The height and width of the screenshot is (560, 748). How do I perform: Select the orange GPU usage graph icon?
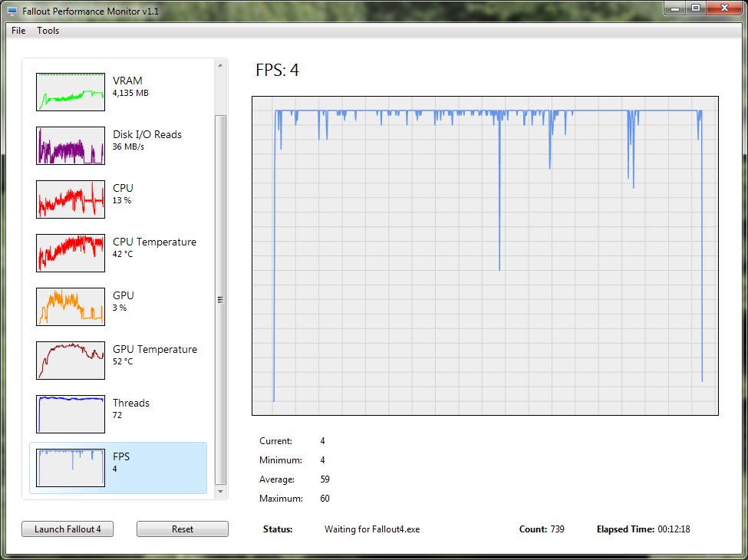[71, 307]
